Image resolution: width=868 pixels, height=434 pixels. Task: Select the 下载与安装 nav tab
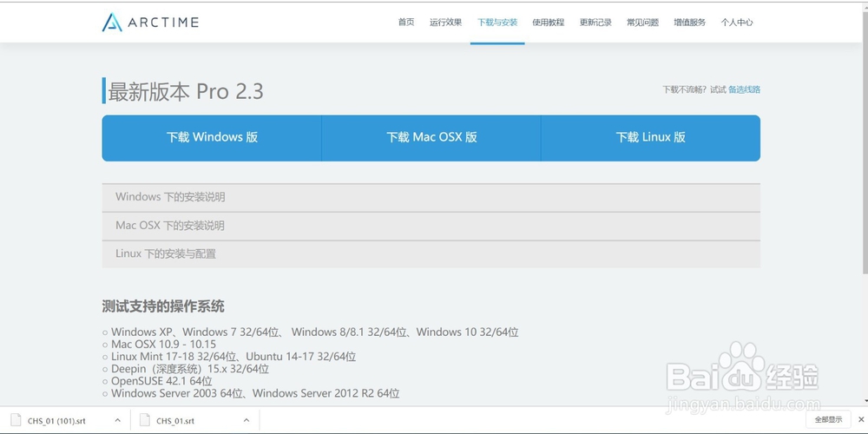tap(497, 23)
